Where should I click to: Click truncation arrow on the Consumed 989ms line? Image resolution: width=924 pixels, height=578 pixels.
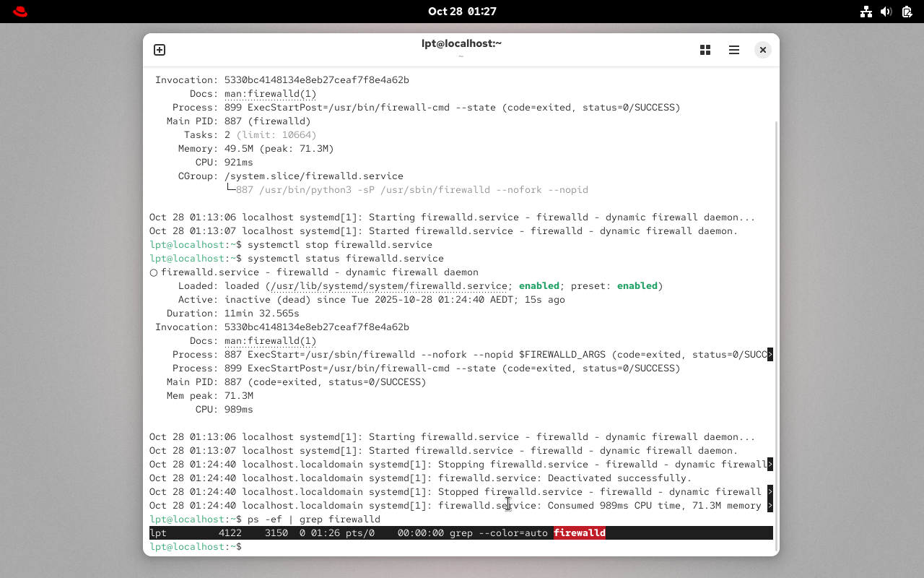[x=770, y=506]
